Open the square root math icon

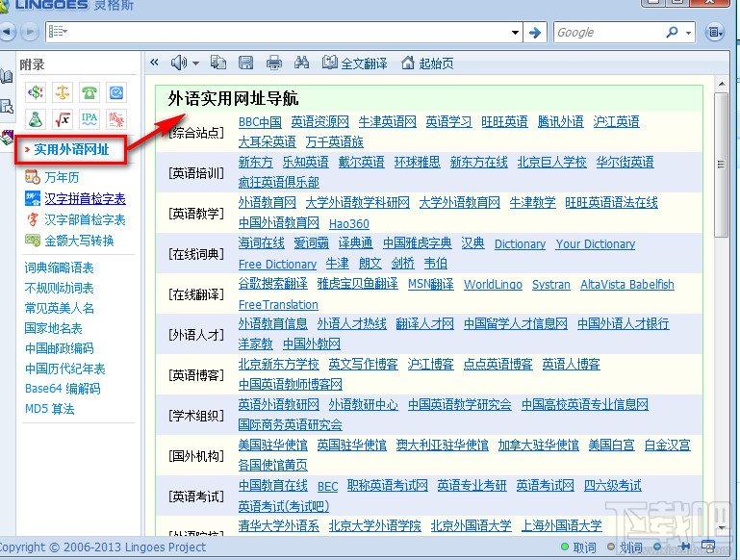(x=63, y=119)
